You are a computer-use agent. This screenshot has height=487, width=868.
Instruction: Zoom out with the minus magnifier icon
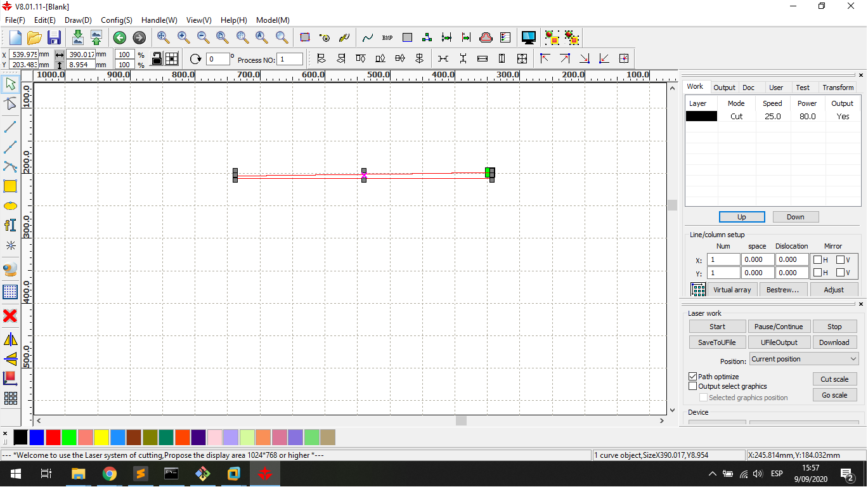point(203,37)
